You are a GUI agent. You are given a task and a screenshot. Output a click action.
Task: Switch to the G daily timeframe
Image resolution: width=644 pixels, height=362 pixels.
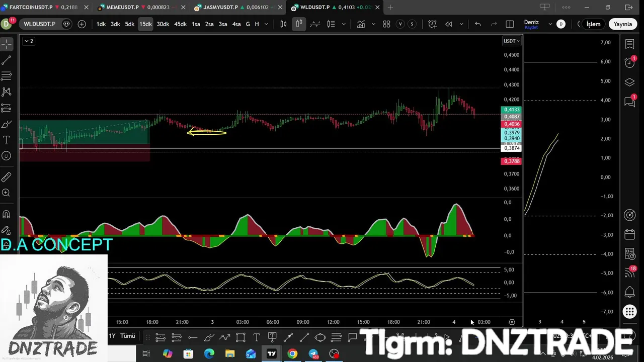[x=248, y=24]
